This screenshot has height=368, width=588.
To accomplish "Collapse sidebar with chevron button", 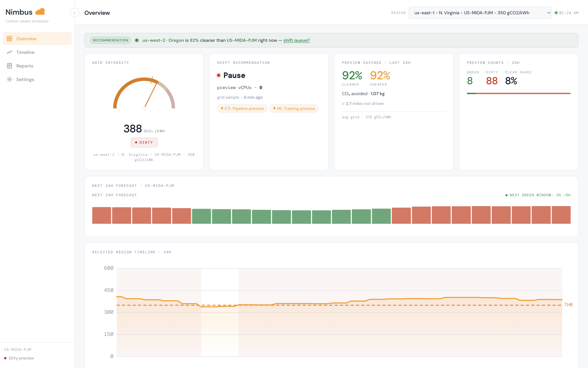I will [75, 13].
